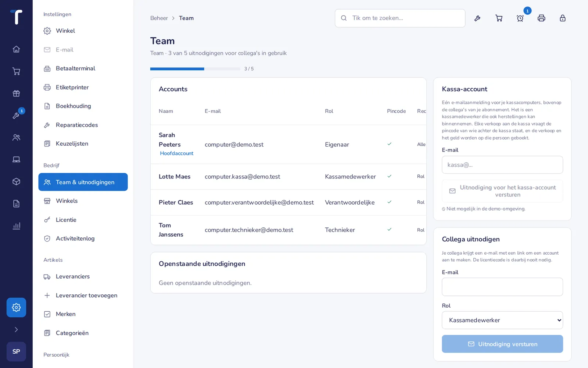Image resolution: width=588 pixels, height=368 pixels.
Task: Click computer.technieker@demo.test email cell
Action: tap(249, 230)
